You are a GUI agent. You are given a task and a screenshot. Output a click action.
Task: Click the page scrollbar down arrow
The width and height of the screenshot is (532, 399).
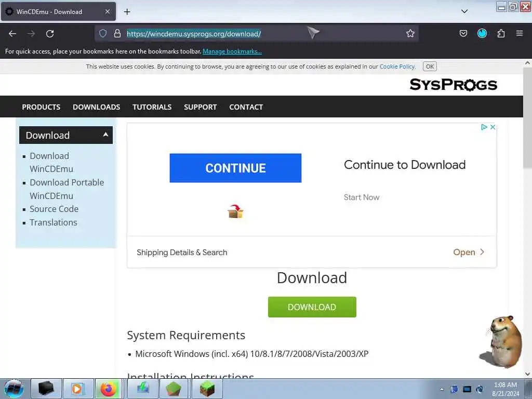click(x=527, y=374)
